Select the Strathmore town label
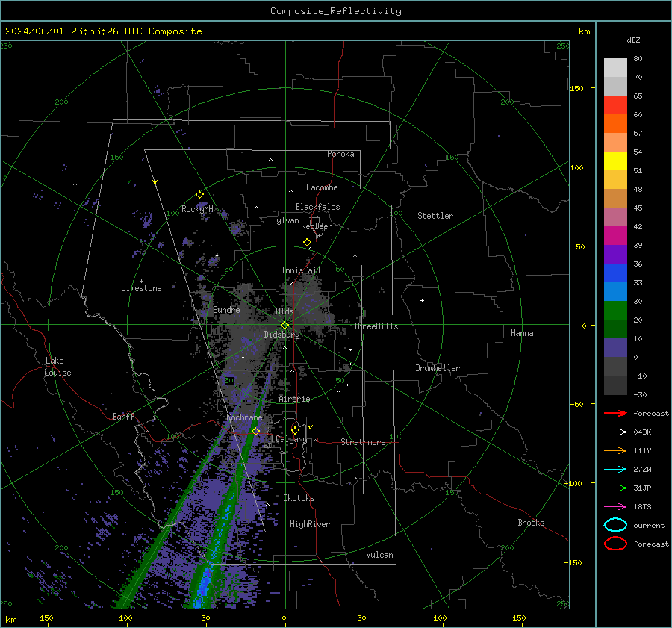The image size is (672, 628). pos(363,442)
